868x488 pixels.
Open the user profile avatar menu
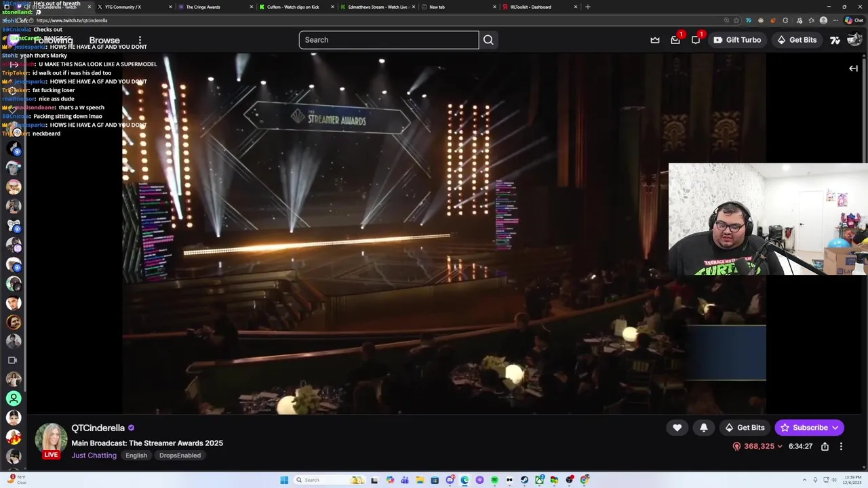click(x=854, y=40)
